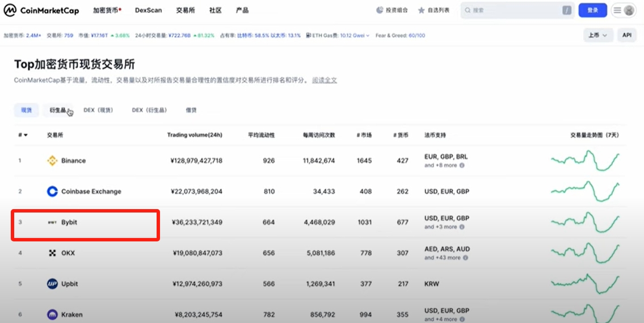This screenshot has height=323, width=644.
Task: Select the DEX（衍生品）tab
Action: tap(149, 110)
